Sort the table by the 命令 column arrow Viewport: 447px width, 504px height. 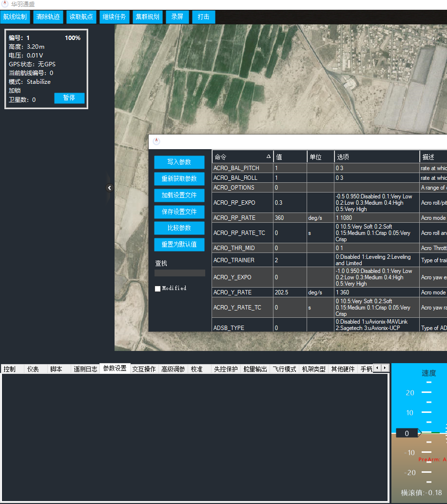pos(268,156)
